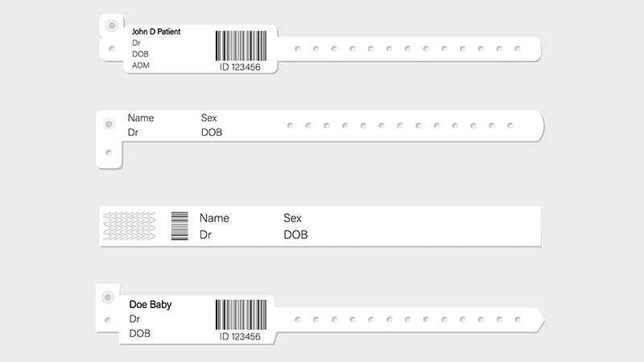Click the pointed end of the bottom wristband
The image size is (644, 362).
pyautogui.click(x=540, y=319)
